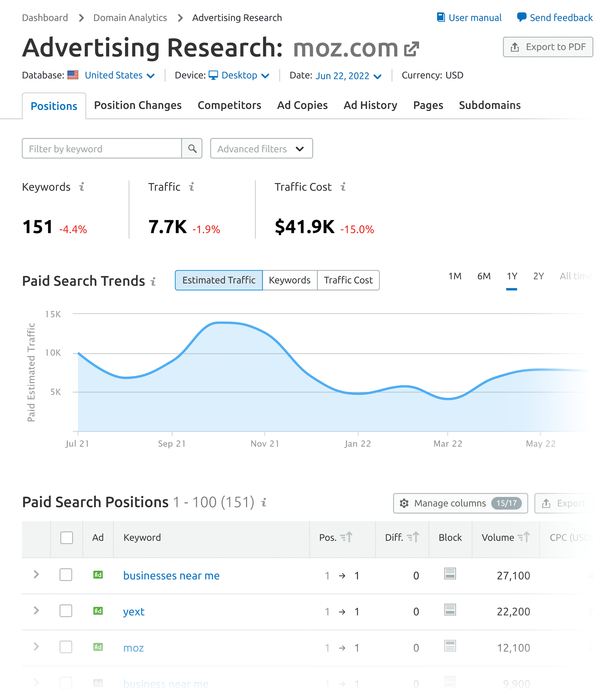Check the yext row checkbox
616x700 pixels.
pos(66,610)
